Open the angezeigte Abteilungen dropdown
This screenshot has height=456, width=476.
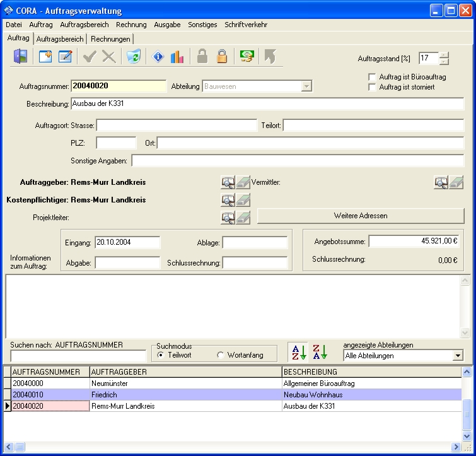coord(458,355)
